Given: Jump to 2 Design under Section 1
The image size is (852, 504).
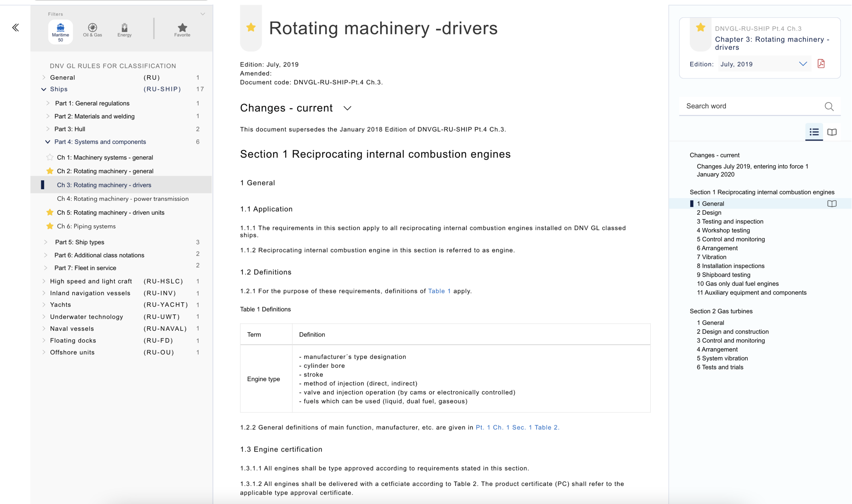Looking at the screenshot, I should pyautogui.click(x=709, y=212).
